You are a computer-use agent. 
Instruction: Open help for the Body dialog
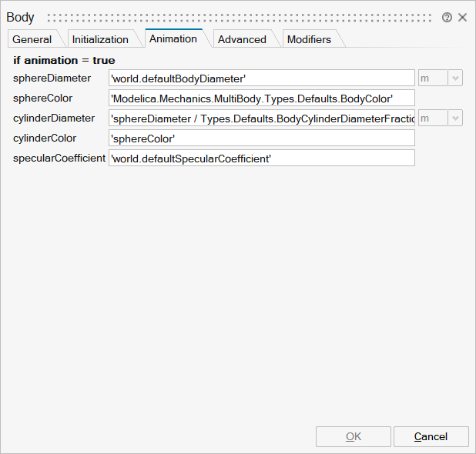click(x=447, y=17)
